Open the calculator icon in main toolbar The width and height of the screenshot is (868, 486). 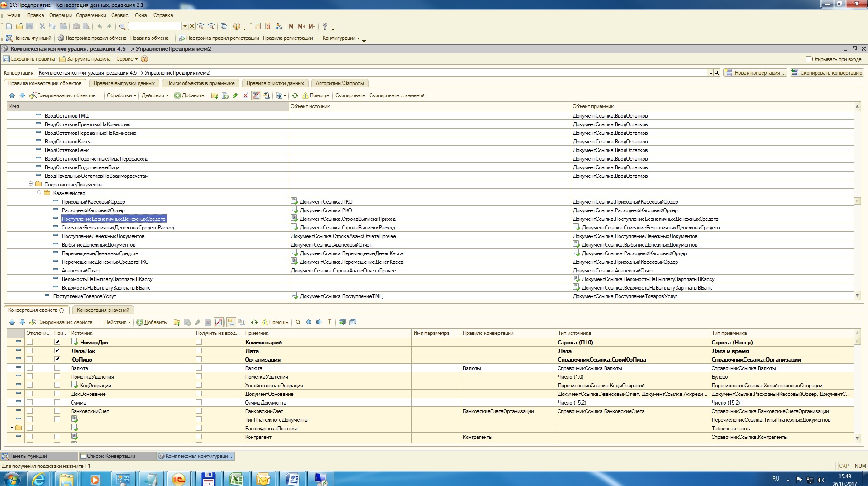coord(258,26)
